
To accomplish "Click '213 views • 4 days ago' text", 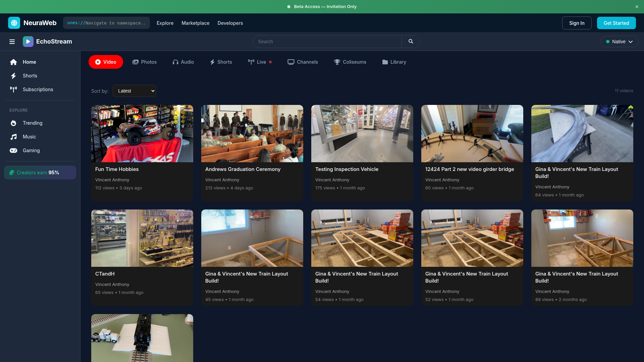I will (x=229, y=188).
